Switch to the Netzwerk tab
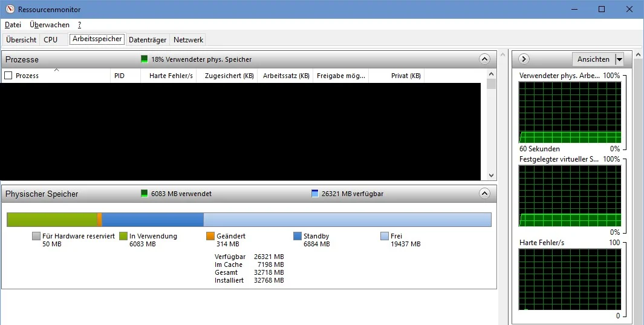Screen dimensions: 644x325 click(188, 40)
